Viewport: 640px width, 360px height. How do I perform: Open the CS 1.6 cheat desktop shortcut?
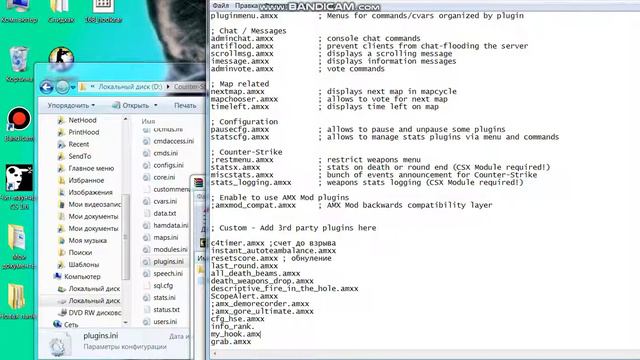[19, 178]
